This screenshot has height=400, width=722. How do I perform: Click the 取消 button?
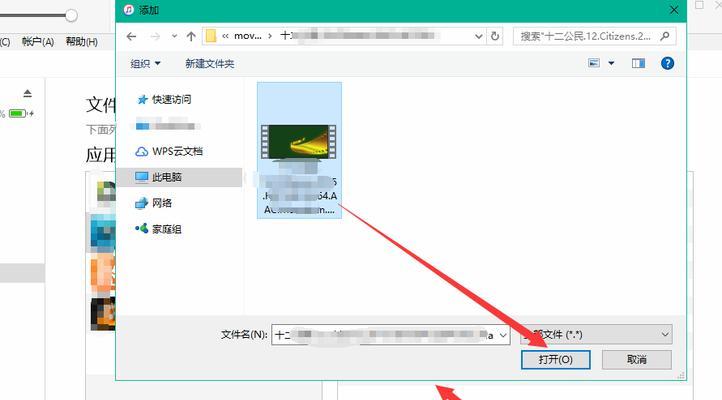coord(636,359)
